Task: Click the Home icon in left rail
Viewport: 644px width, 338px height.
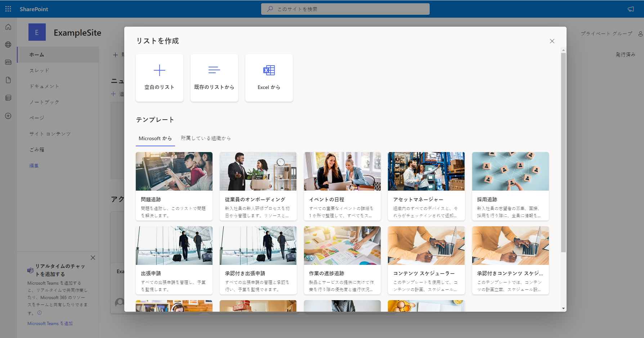Action: [8, 27]
